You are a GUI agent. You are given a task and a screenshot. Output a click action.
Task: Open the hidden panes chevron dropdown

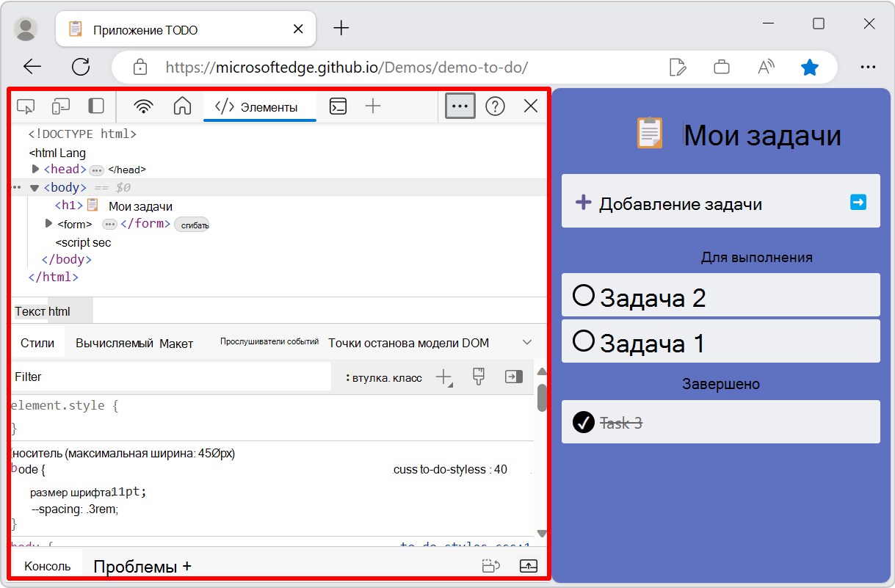[x=526, y=342]
